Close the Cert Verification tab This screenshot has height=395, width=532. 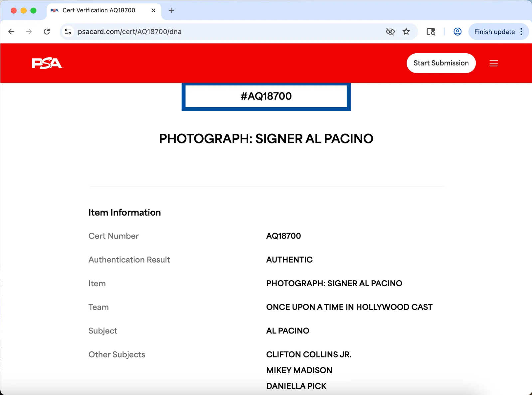point(153,10)
